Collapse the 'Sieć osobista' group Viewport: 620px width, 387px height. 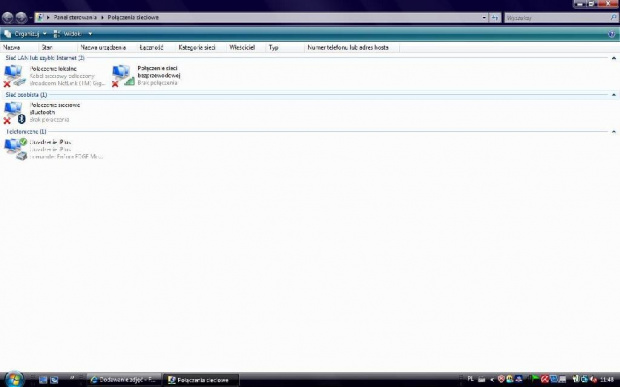pos(614,95)
